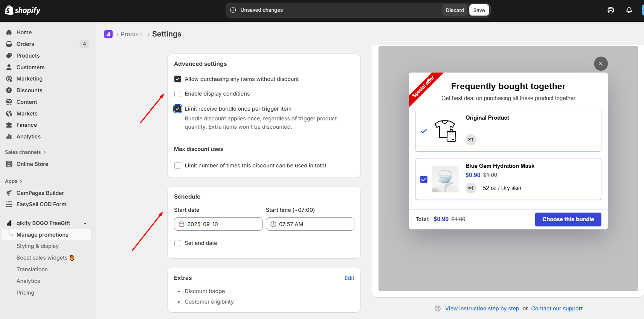Expand the Sales channels section

click(25, 152)
